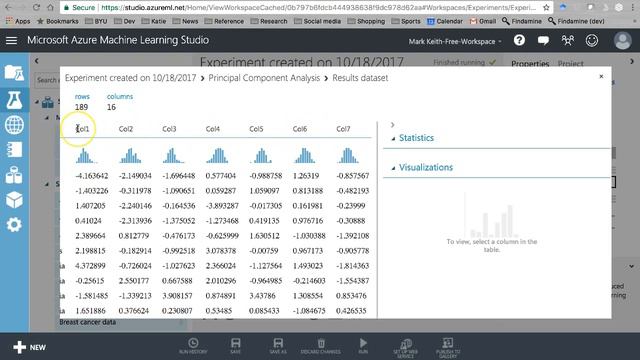Screen dimensions: 640x360
Task: Open the Calendar bookmark
Action: click(x=445, y=21)
